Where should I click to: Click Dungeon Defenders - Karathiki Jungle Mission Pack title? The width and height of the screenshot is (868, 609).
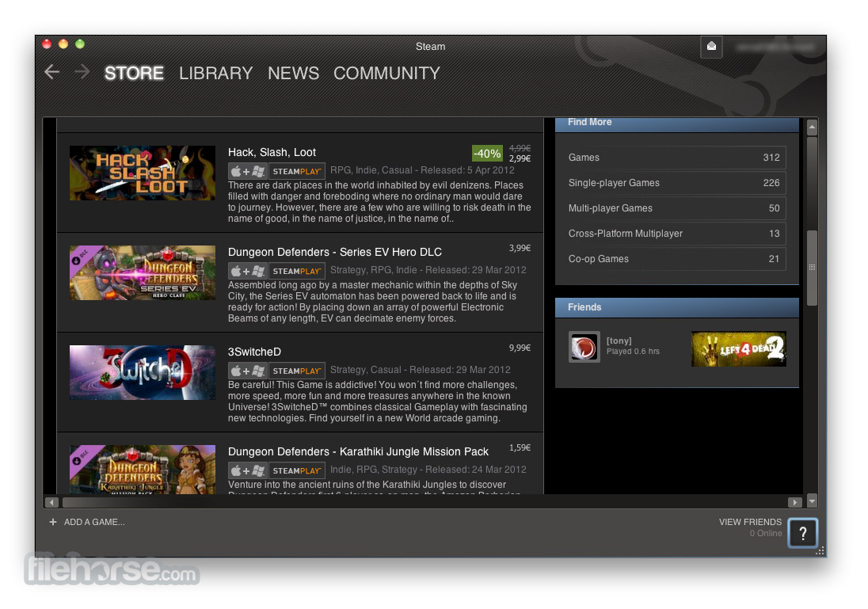click(358, 451)
